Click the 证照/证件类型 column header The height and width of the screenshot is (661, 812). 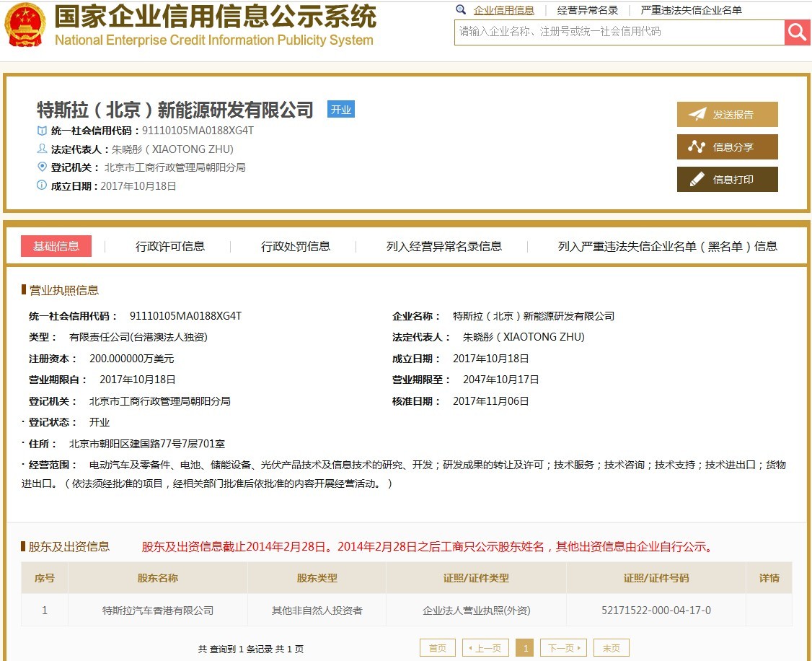476,578
